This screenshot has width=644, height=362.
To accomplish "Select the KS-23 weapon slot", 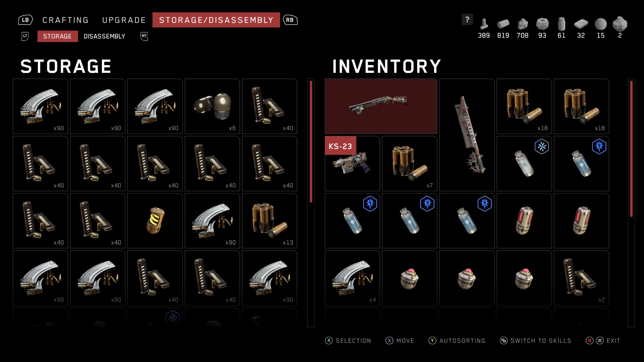I will click(352, 164).
